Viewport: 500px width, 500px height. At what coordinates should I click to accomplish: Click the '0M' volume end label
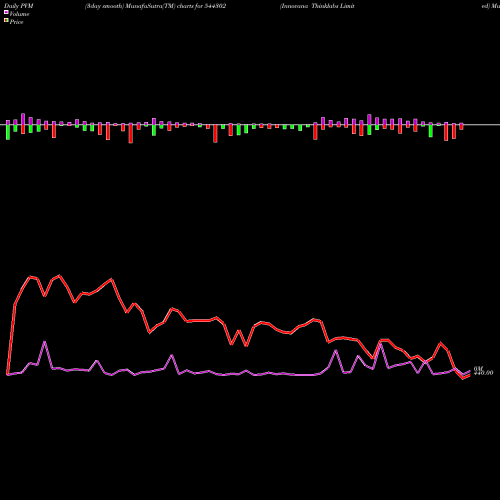pyautogui.click(x=478, y=369)
